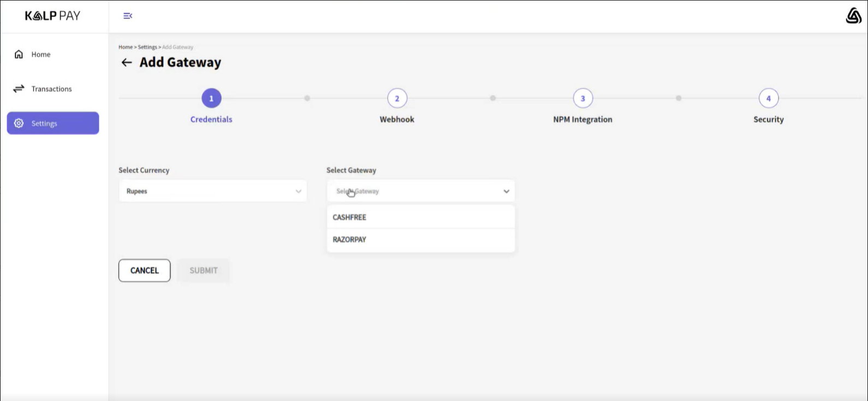Click the Transactions arrows icon
The width and height of the screenshot is (868, 401).
(x=19, y=89)
